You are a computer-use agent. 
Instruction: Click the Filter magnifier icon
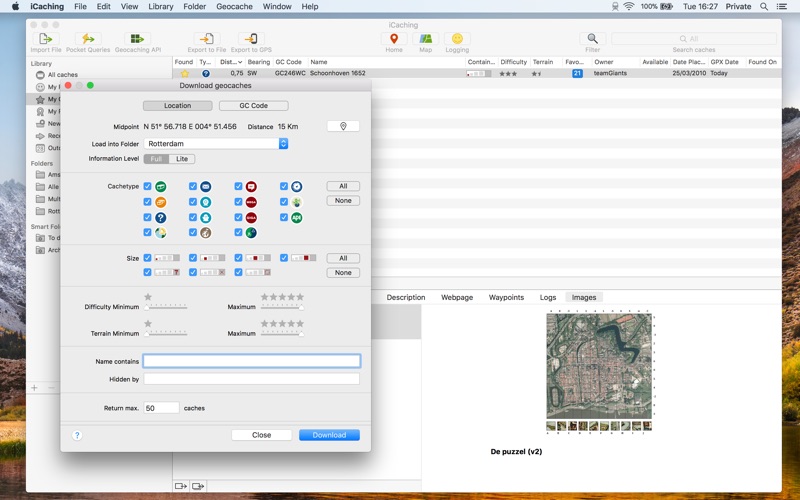pyautogui.click(x=592, y=39)
